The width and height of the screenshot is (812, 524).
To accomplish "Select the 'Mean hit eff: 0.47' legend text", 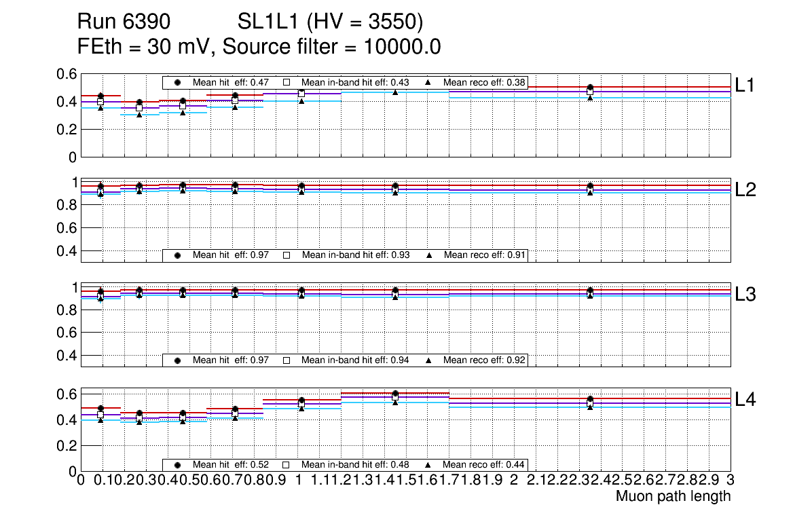I will click(x=231, y=82).
